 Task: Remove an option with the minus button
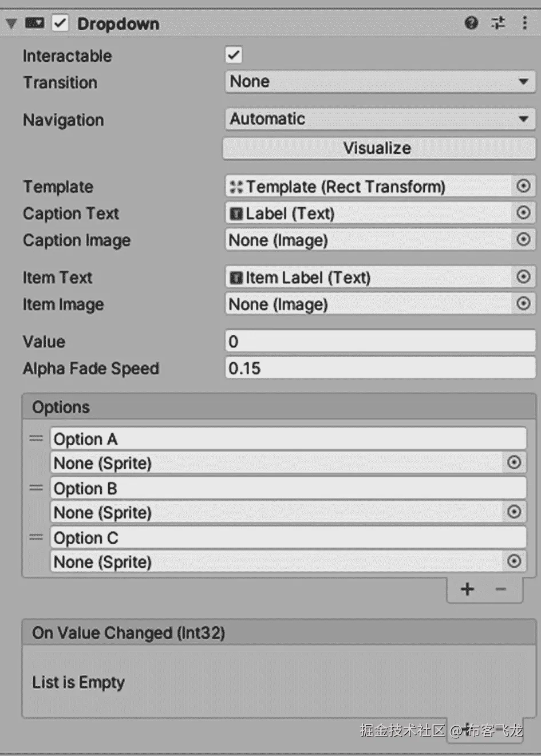pyautogui.click(x=501, y=589)
